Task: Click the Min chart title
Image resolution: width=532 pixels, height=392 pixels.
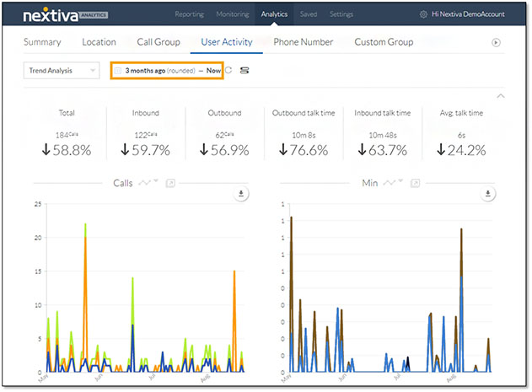Action: click(370, 183)
